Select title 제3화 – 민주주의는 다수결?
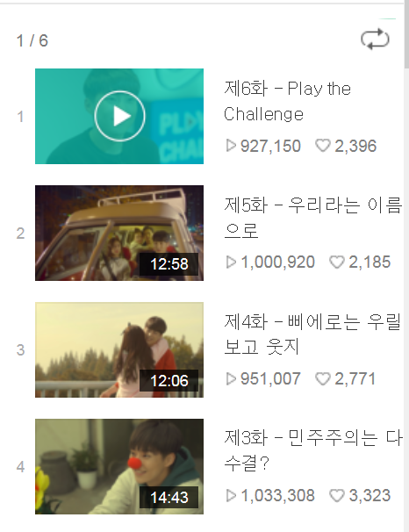This screenshot has height=532, width=409. click(x=313, y=451)
